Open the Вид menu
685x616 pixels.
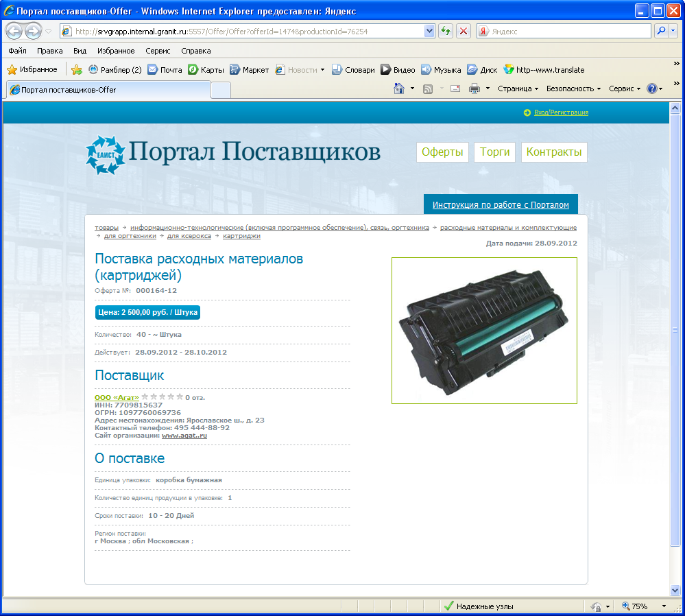tap(80, 51)
